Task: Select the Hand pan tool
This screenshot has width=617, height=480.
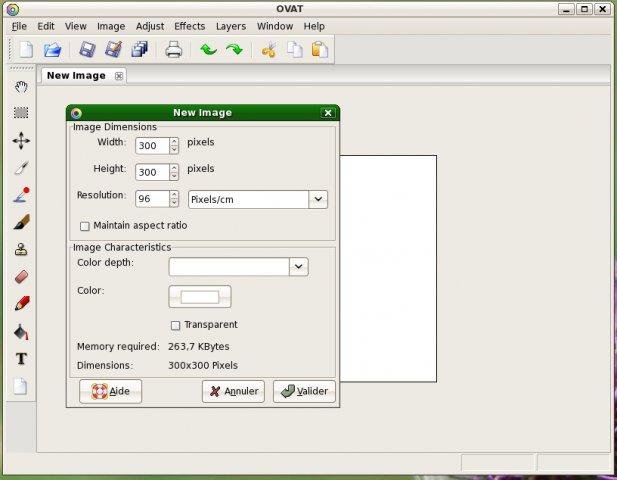Action: click(21, 87)
